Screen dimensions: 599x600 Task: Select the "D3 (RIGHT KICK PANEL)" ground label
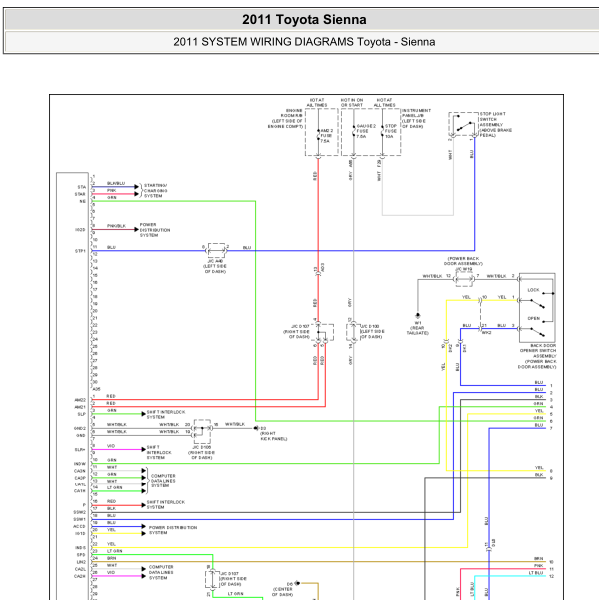click(274, 434)
